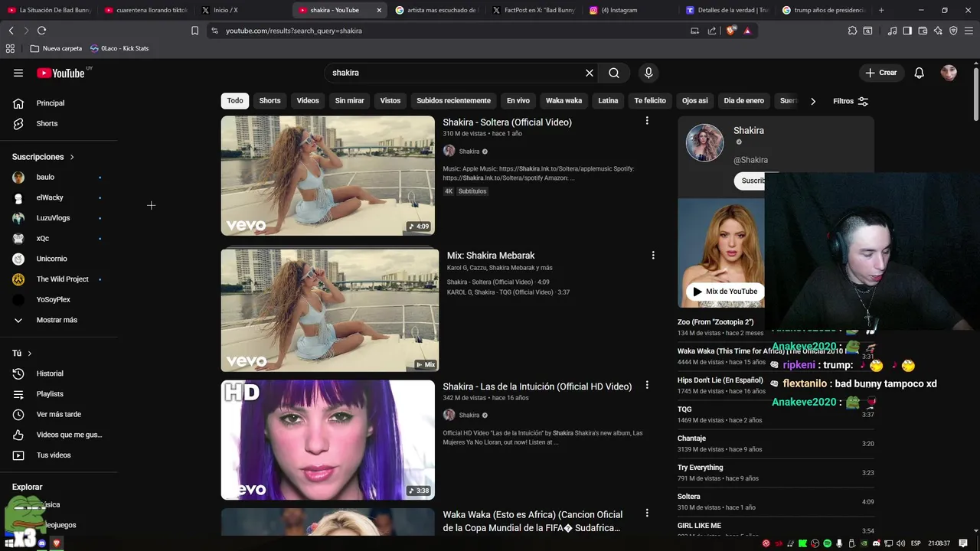Clear the search query with X
The image size is (980, 551).
[590, 73]
